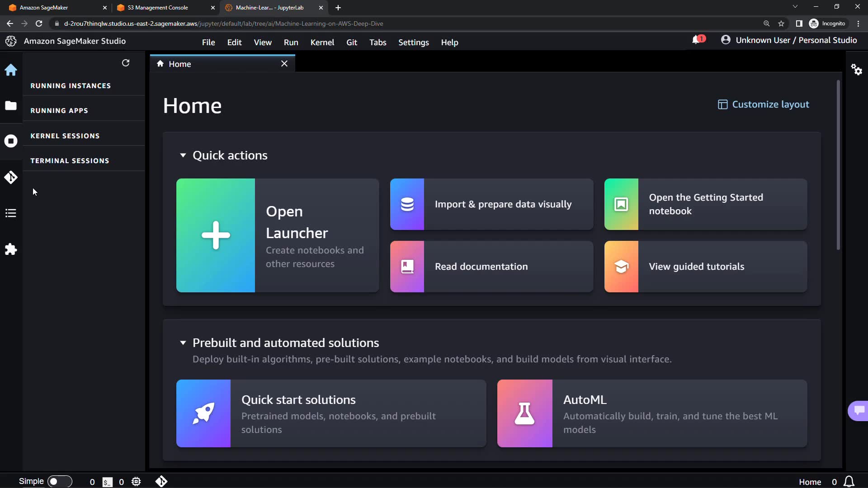
Task: Open the Table of Contents list icon
Action: (x=11, y=213)
